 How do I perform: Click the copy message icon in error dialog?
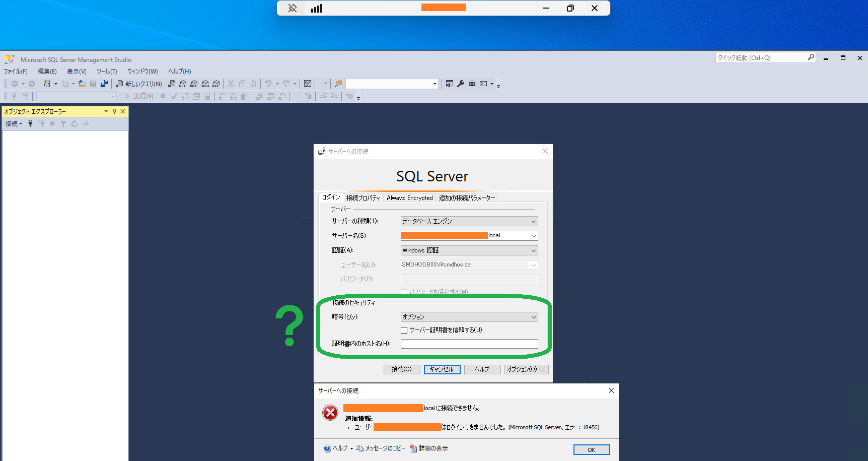pos(359,448)
